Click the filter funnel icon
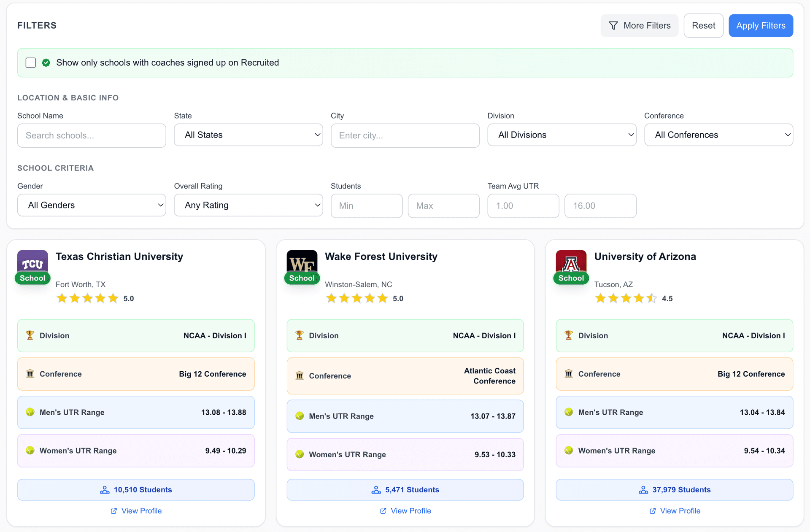Image resolution: width=810 pixels, height=532 pixels. 613,26
